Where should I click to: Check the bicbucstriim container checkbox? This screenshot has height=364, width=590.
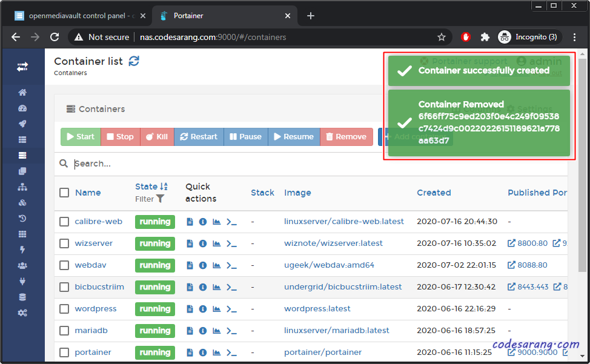tap(64, 287)
